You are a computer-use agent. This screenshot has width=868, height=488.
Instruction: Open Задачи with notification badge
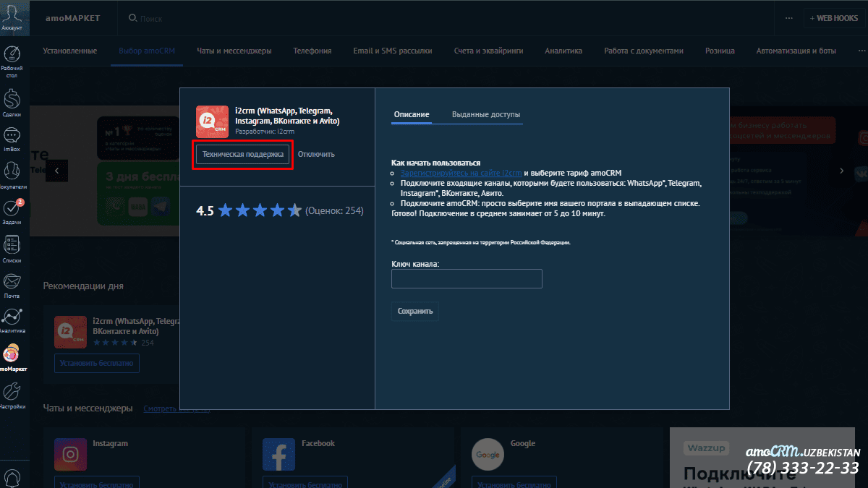12,212
